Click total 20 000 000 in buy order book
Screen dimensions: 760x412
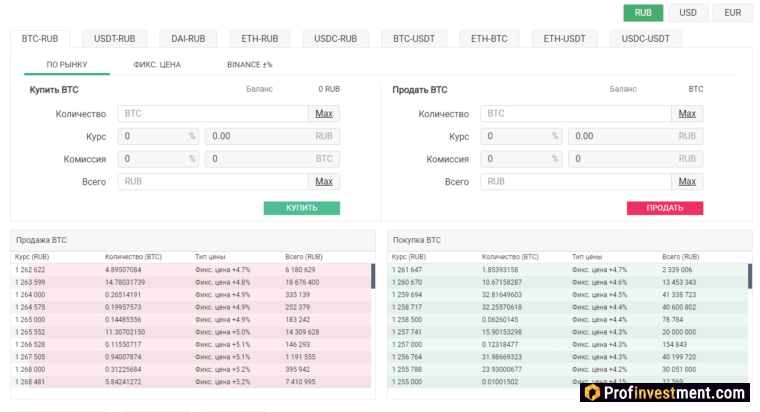tap(679, 333)
